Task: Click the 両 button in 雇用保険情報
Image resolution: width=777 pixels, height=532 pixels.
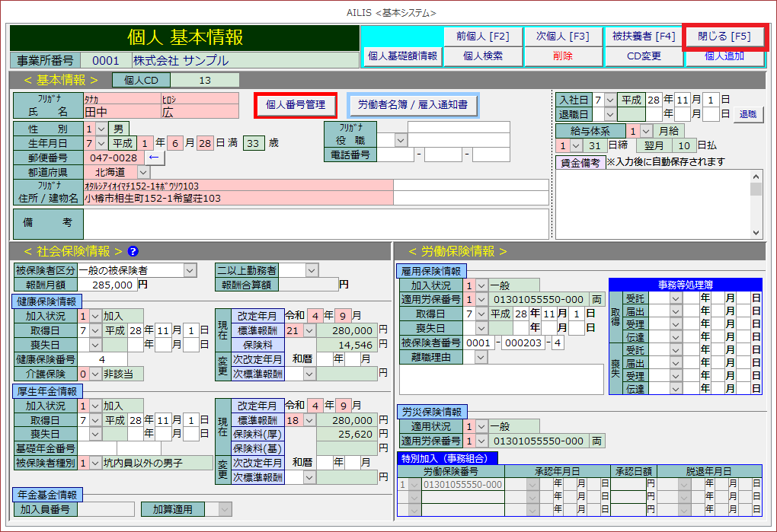Action: tap(596, 300)
